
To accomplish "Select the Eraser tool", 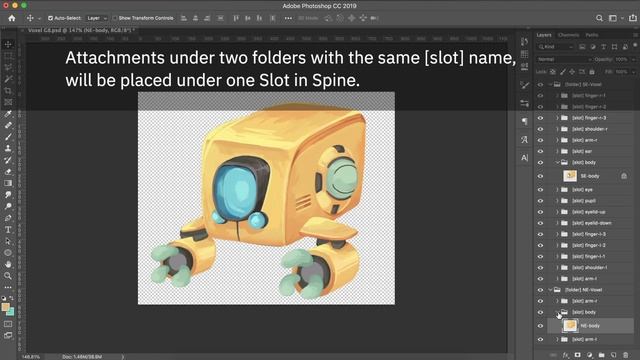I will (8, 171).
